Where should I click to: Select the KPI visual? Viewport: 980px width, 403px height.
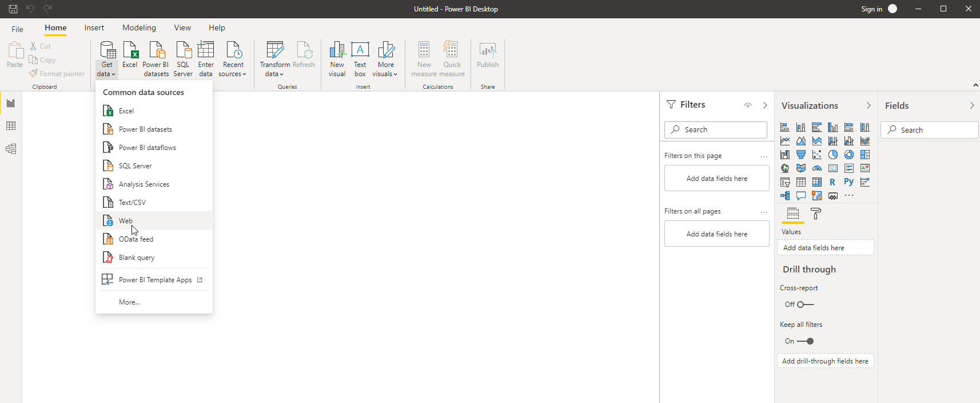(865, 168)
